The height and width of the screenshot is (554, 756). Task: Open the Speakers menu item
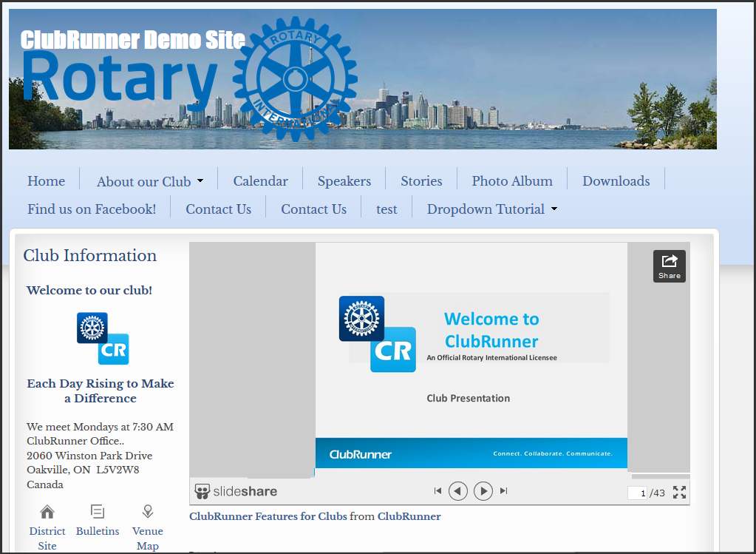pyautogui.click(x=344, y=181)
